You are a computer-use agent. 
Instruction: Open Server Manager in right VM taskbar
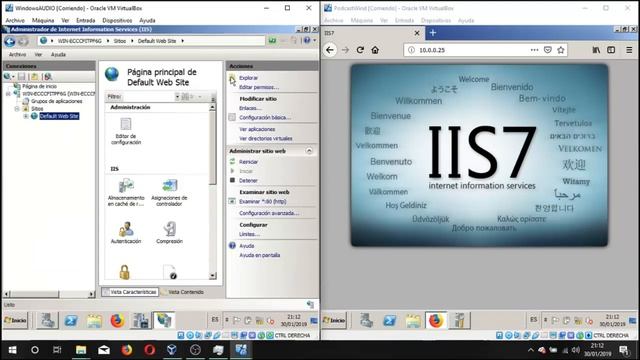366,320
